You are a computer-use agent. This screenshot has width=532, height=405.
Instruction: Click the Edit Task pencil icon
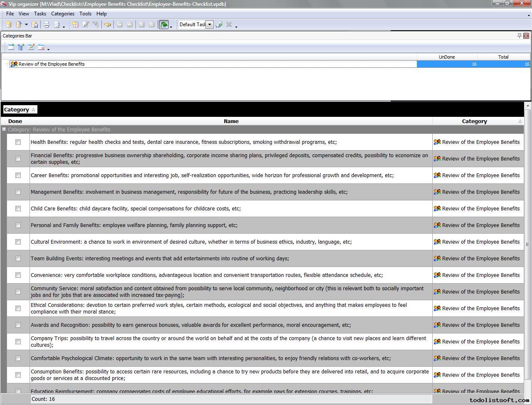click(x=86, y=25)
